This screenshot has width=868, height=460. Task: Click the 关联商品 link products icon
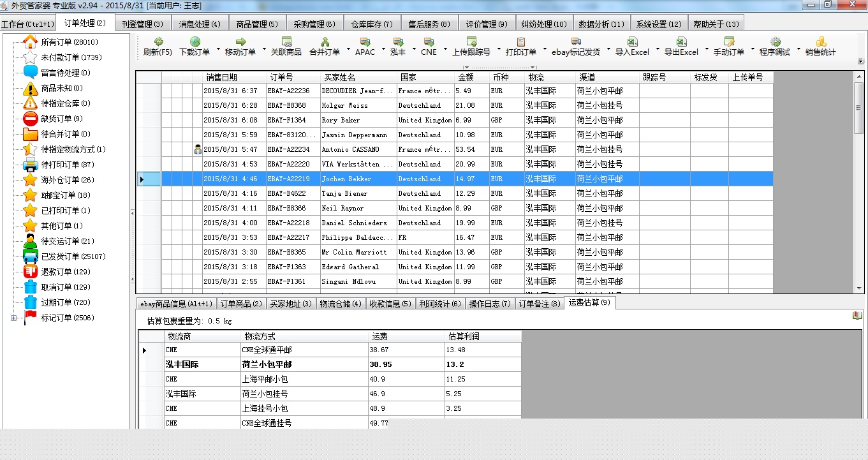coord(286,41)
